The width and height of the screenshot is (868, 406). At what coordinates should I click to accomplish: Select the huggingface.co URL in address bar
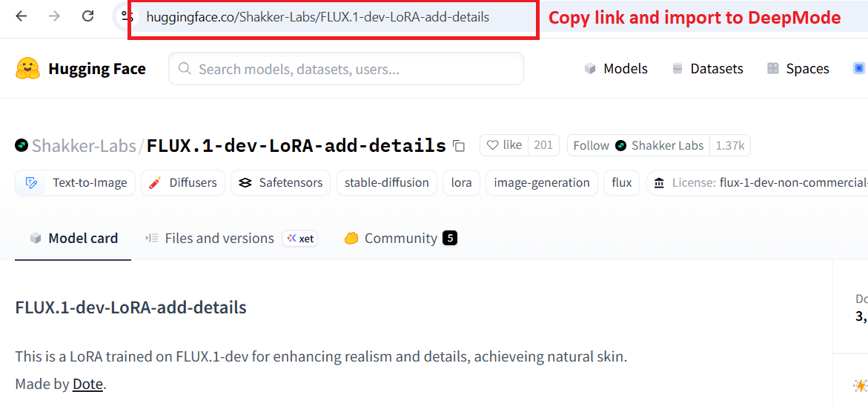[318, 17]
